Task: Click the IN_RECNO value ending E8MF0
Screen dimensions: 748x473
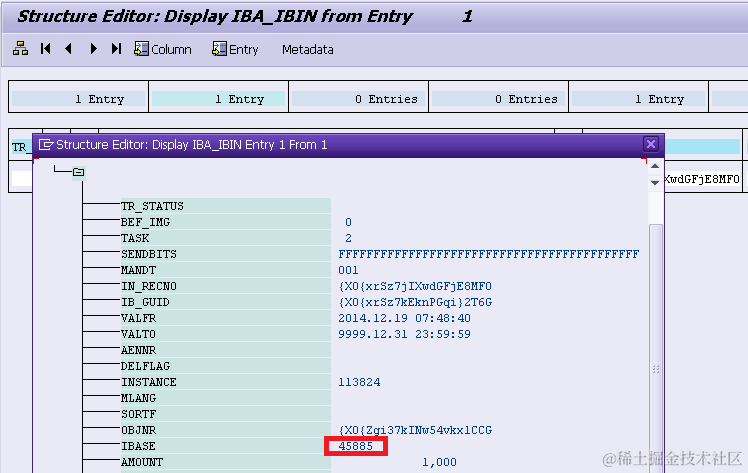Action: 415,286
